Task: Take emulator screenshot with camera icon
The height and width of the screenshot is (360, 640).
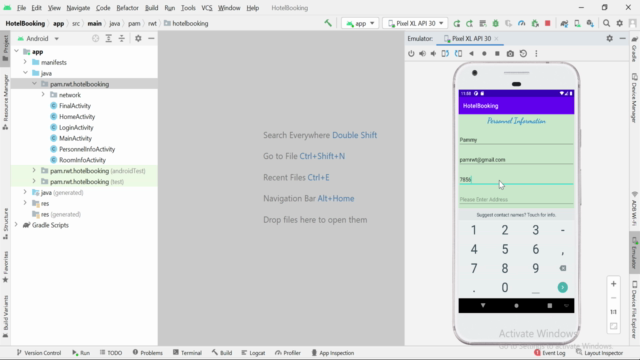Action: click(x=510, y=53)
